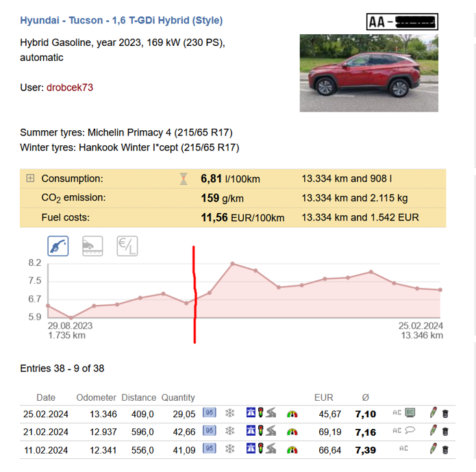The height and width of the screenshot is (472, 476).
Task: Click the motorway icon in 11.02.2024 row
Action: point(251,448)
